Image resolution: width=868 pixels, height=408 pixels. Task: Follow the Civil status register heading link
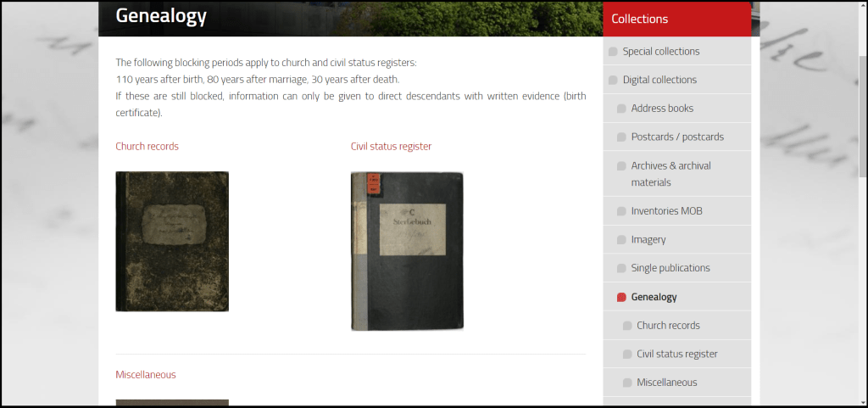(x=391, y=146)
